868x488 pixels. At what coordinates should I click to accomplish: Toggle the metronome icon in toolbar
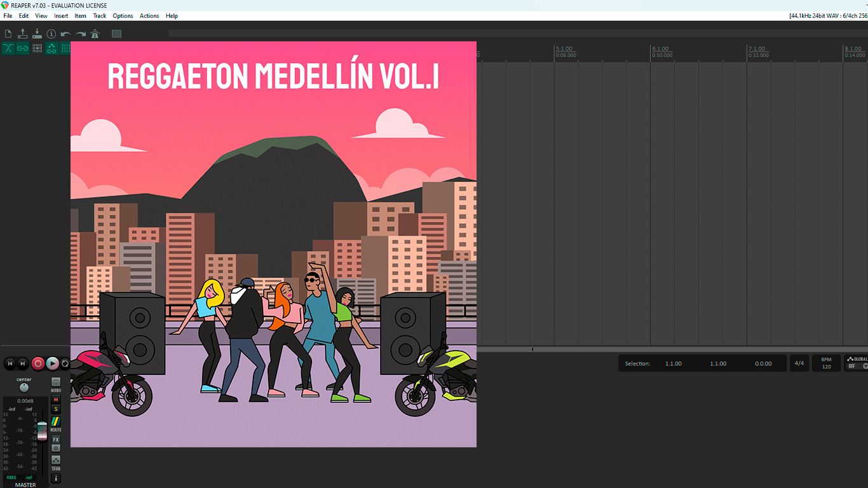(95, 34)
